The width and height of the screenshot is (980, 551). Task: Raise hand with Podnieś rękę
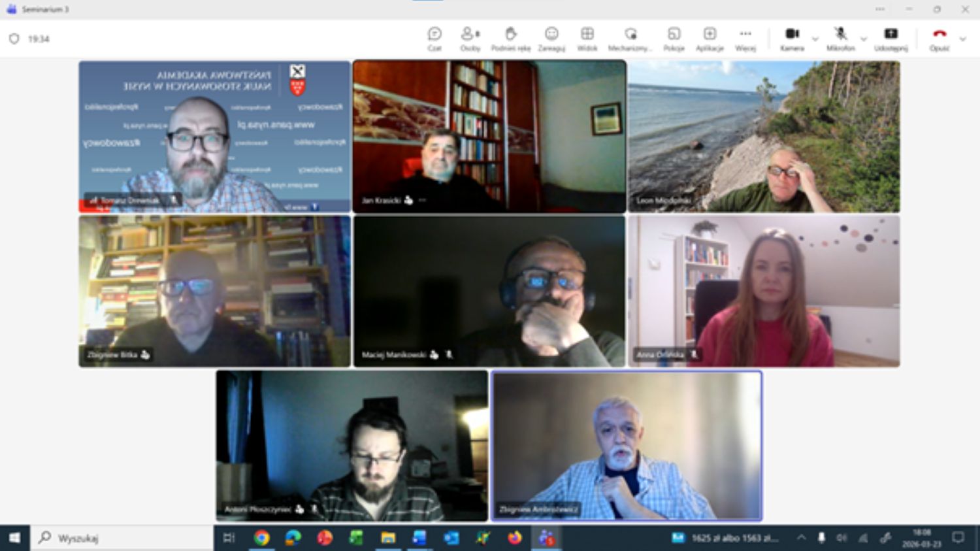click(x=510, y=39)
